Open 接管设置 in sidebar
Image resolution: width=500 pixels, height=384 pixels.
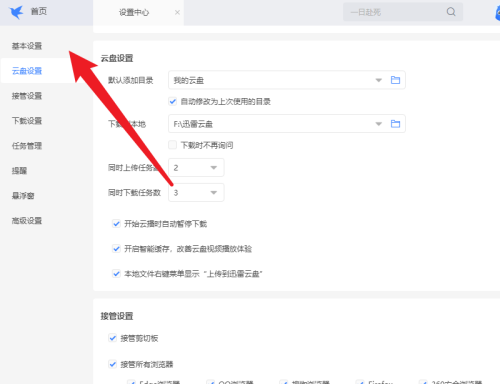click(x=27, y=96)
